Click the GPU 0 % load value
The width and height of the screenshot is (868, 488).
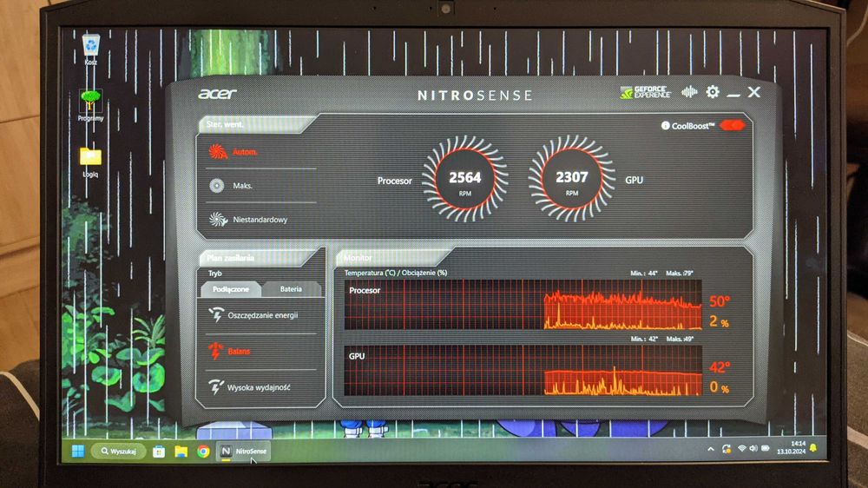719,387
